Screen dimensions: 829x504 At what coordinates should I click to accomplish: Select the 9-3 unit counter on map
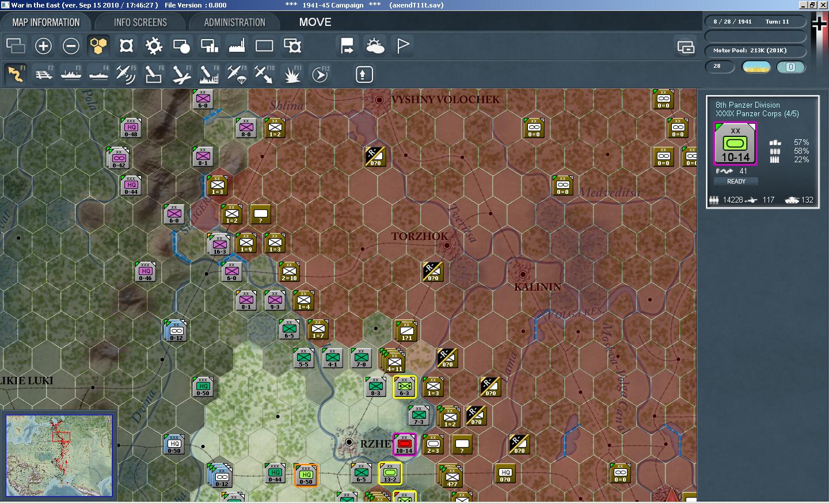click(x=275, y=300)
